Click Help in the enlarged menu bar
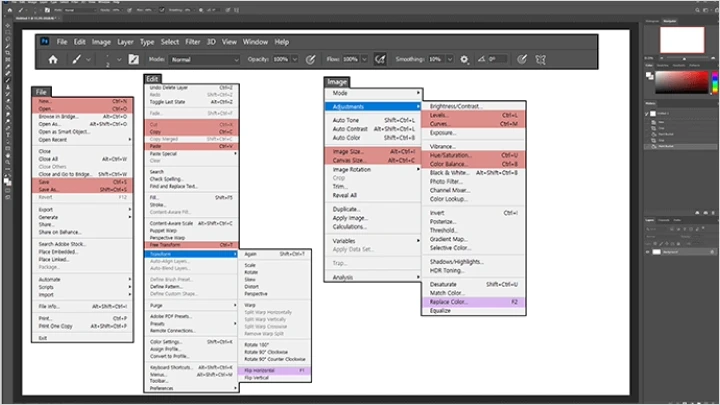Viewport: 720px width, 405px height. [281, 42]
